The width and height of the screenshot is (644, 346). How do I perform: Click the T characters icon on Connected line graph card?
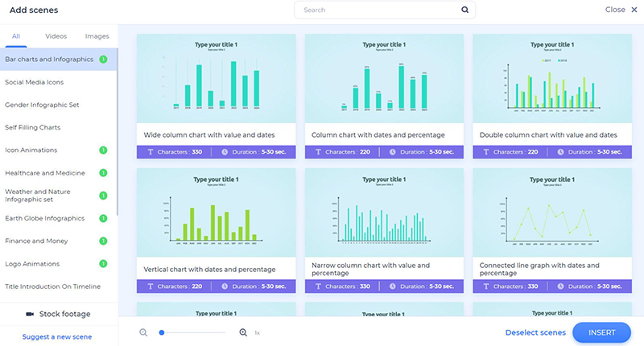point(486,286)
